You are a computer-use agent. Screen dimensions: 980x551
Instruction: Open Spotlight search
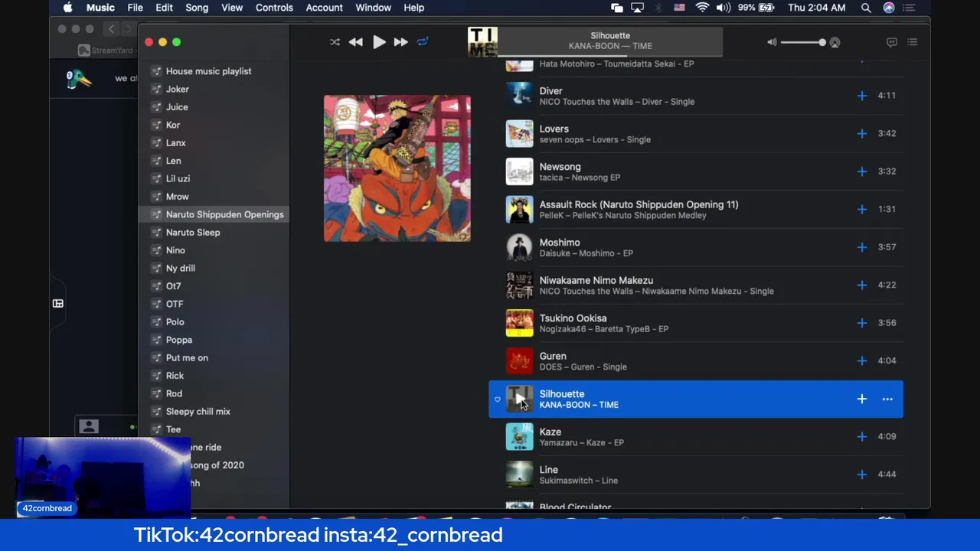click(x=866, y=8)
